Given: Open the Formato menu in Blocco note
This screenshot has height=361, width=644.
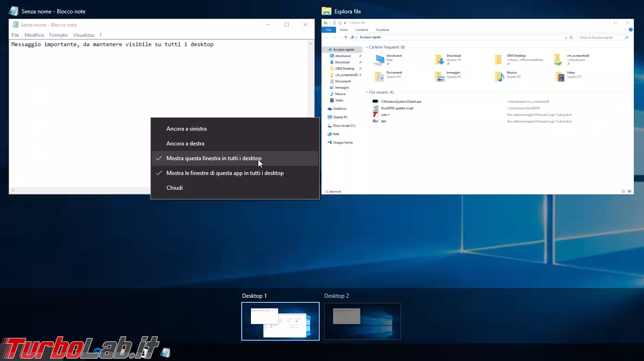Looking at the screenshot, I should click(x=59, y=35).
